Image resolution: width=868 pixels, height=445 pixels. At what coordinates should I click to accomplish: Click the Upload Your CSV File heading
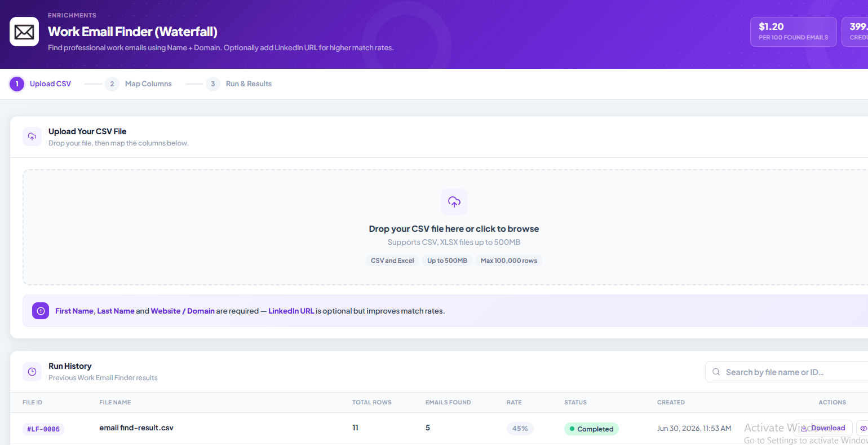coord(87,131)
